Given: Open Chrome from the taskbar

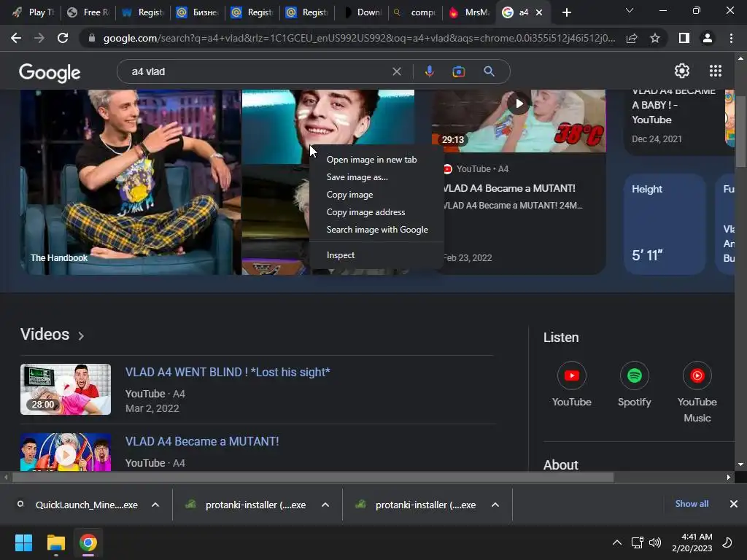Looking at the screenshot, I should coord(88,542).
